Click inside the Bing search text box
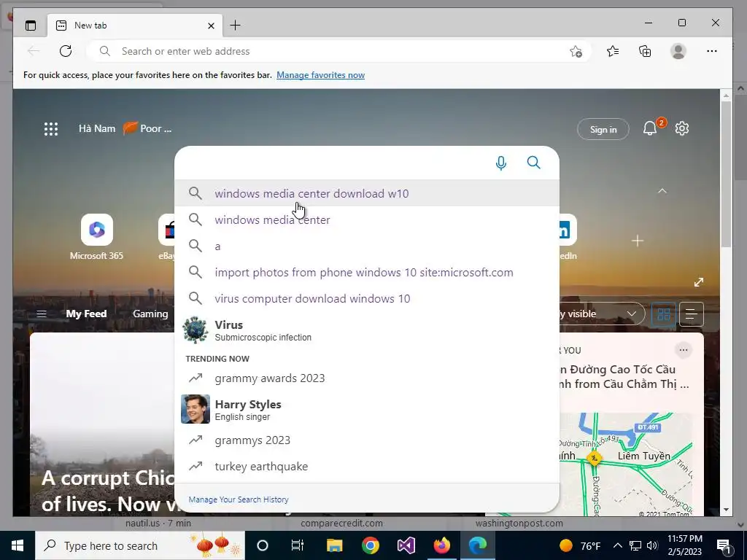 pyautogui.click(x=333, y=163)
